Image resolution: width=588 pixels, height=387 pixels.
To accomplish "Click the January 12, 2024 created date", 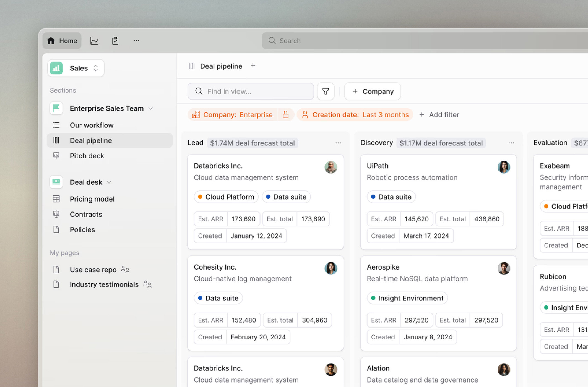I will point(256,236).
